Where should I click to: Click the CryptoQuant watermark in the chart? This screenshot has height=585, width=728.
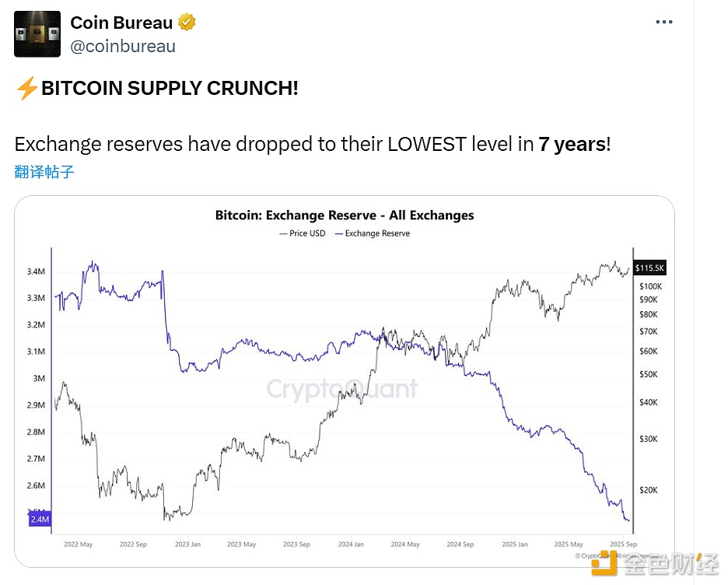342,388
